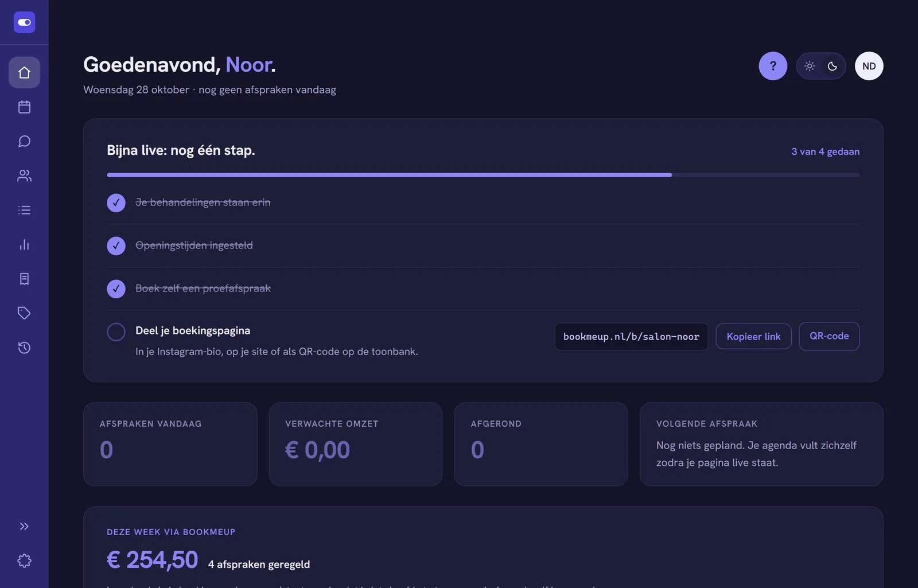Click the BookMeUp logo in the sidebar's top corner
The height and width of the screenshot is (588, 918).
point(24,22)
